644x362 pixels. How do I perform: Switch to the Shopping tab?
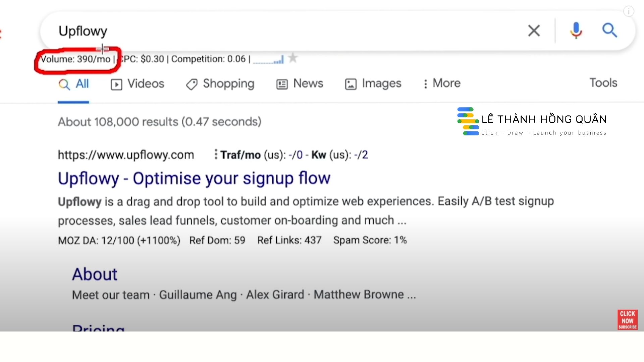click(220, 84)
